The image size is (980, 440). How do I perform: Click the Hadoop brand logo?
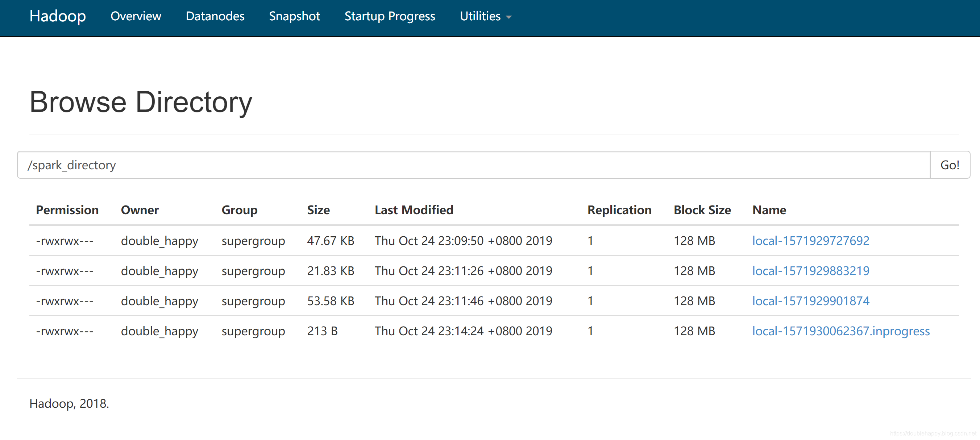pyautogui.click(x=58, y=16)
